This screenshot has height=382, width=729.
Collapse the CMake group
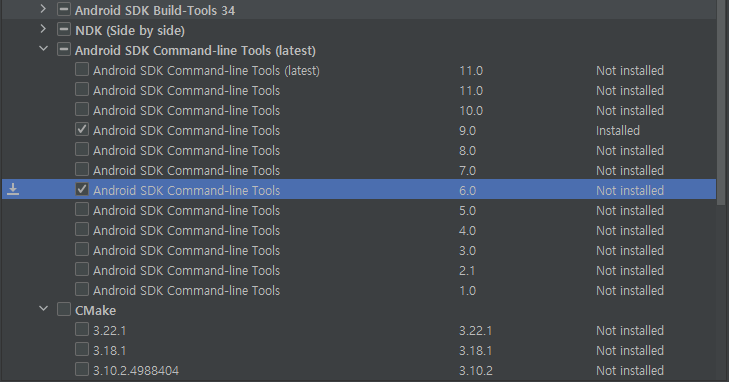[x=43, y=309]
